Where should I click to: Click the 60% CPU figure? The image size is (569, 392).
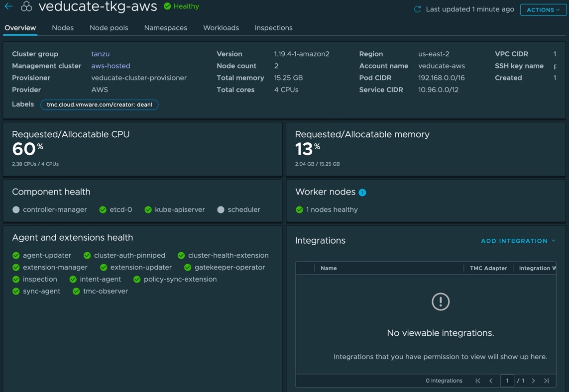27,149
